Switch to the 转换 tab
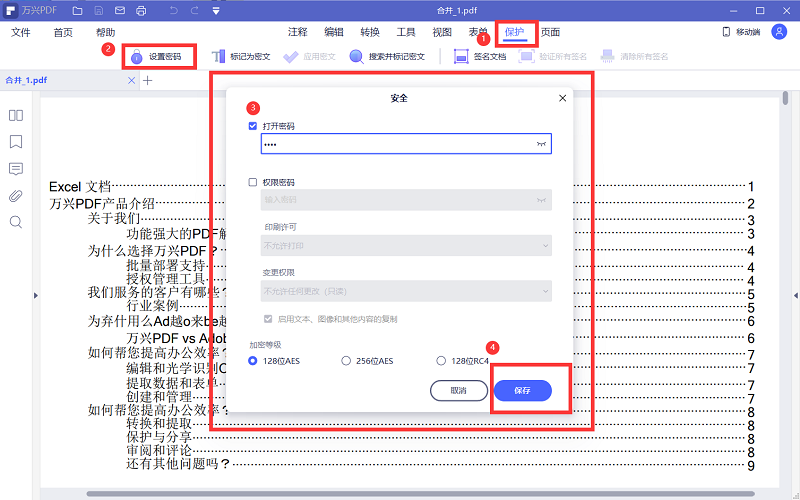The height and width of the screenshot is (500, 800). tap(370, 32)
